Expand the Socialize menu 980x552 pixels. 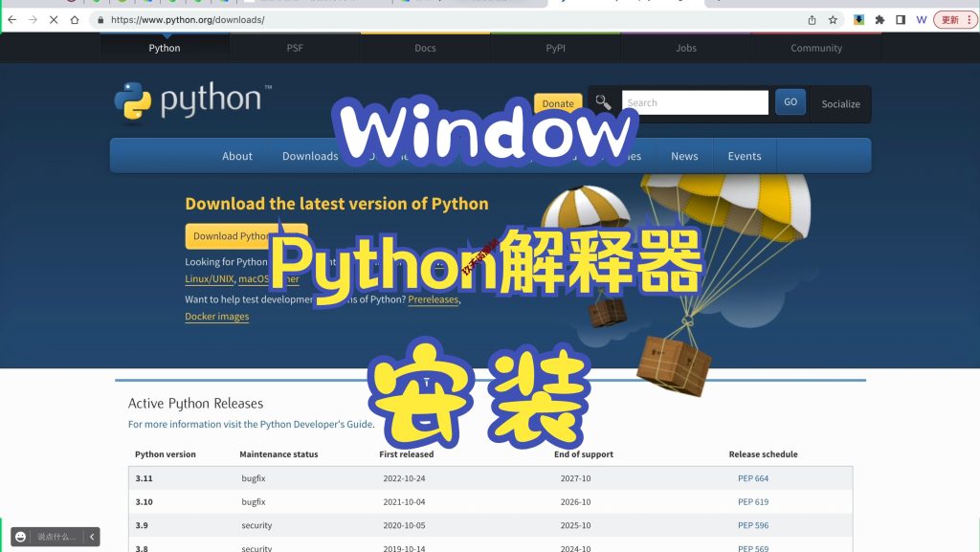click(x=840, y=103)
